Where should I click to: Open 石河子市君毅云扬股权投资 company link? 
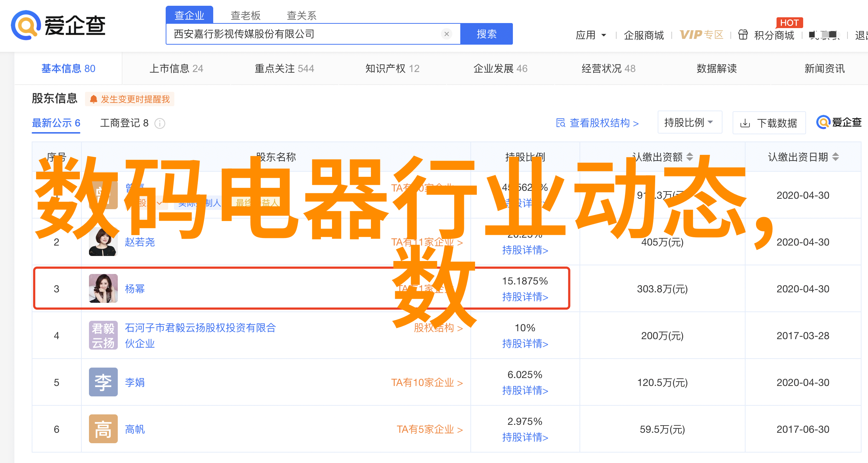click(x=200, y=336)
